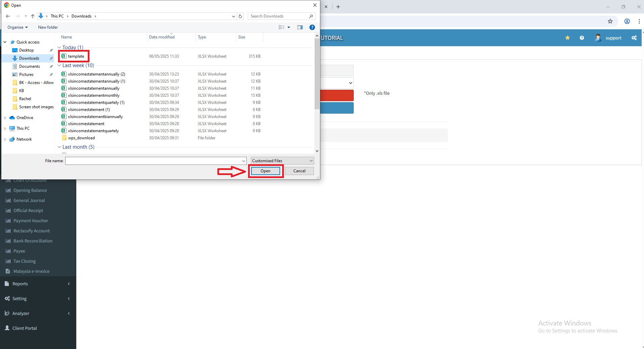Click the refresh icon beside the address bar
644x349 pixels.
click(x=240, y=16)
